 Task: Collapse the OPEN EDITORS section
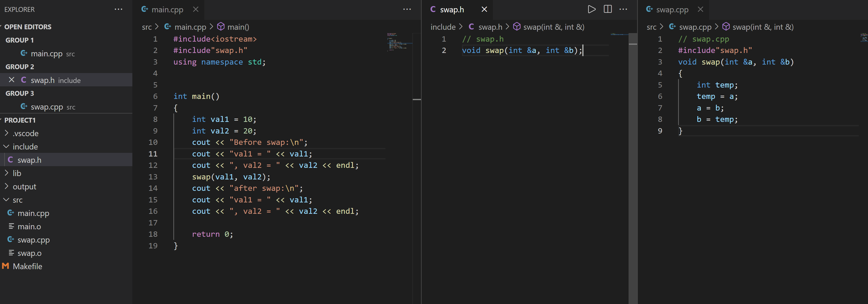28,27
